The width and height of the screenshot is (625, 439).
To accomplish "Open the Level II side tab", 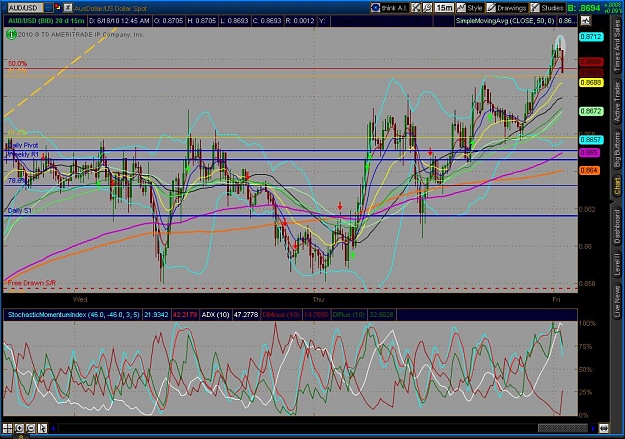I will (x=617, y=265).
